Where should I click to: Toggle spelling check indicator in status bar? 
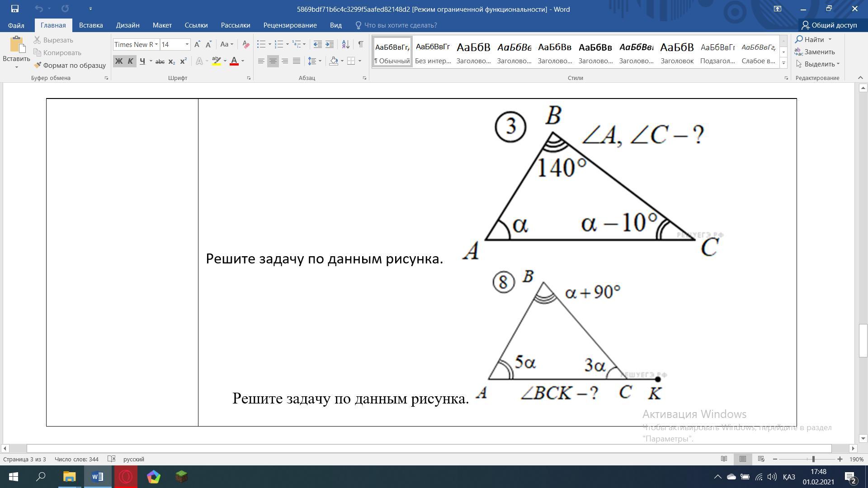click(x=111, y=459)
